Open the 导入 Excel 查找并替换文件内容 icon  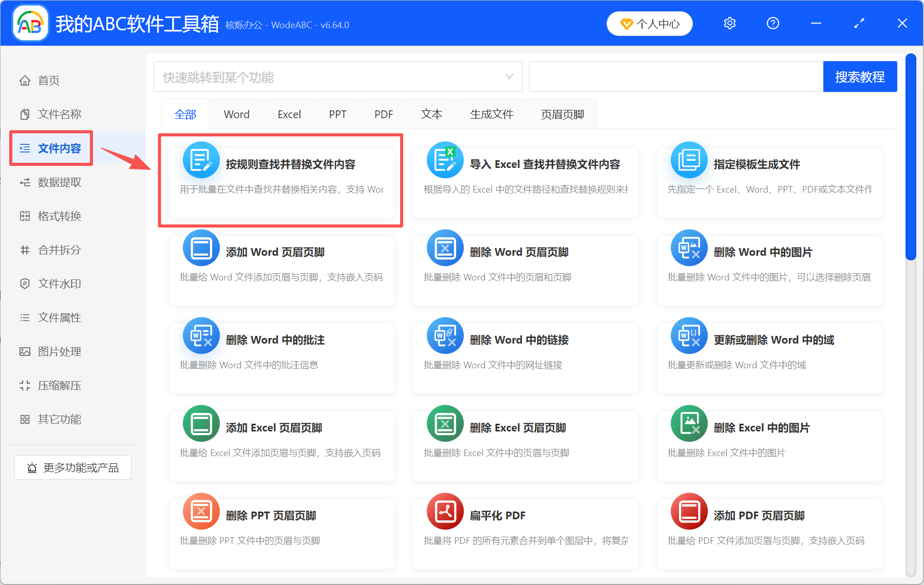[445, 160]
